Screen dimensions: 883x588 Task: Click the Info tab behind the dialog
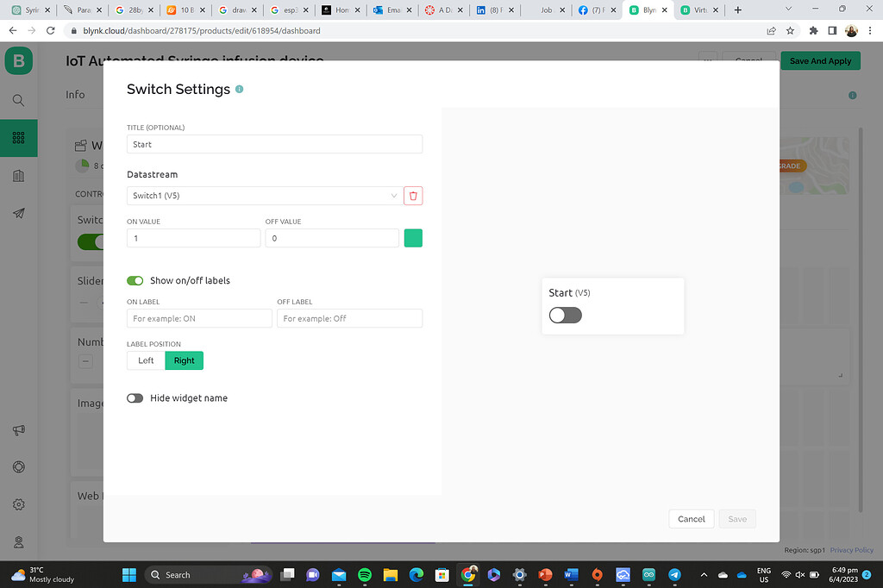pyautogui.click(x=76, y=95)
